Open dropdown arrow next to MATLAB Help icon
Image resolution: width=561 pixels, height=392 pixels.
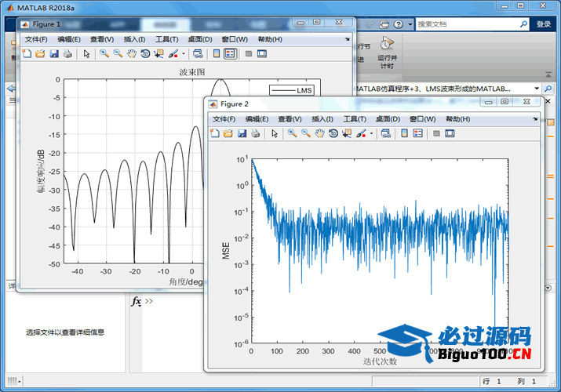[x=410, y=24]
